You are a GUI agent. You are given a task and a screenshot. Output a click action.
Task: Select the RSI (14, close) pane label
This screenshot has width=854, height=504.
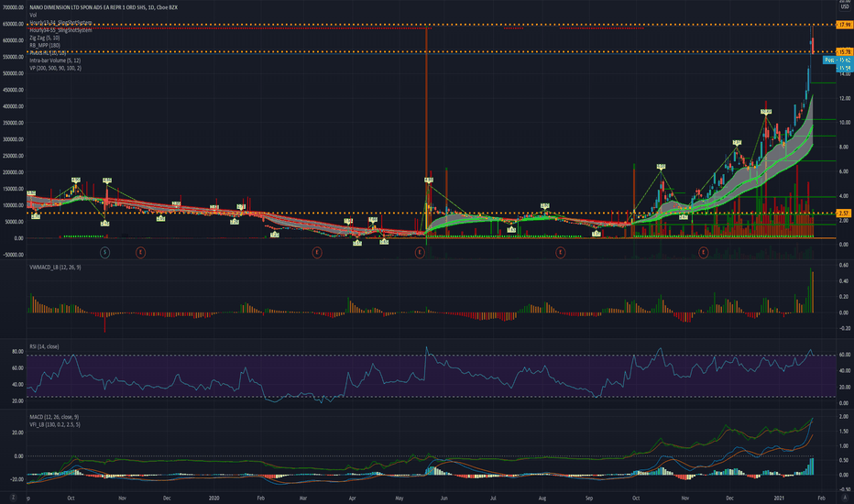[44, 346]
